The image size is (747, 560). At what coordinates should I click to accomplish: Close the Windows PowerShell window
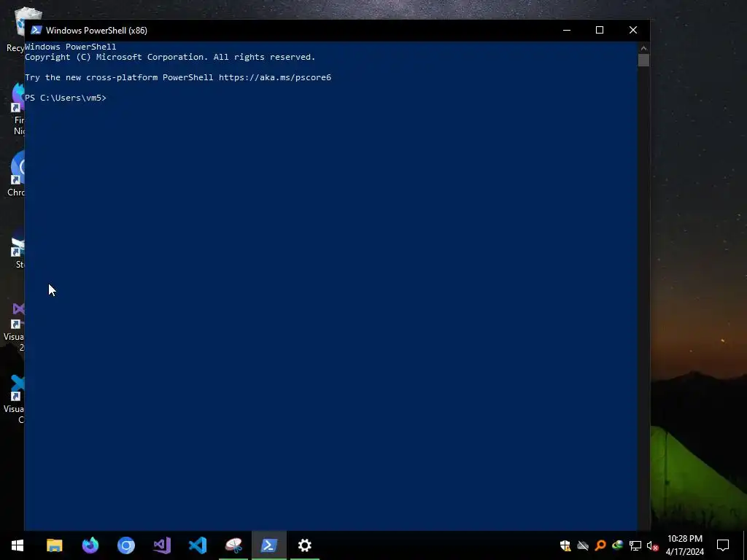(x=633, y=30)
